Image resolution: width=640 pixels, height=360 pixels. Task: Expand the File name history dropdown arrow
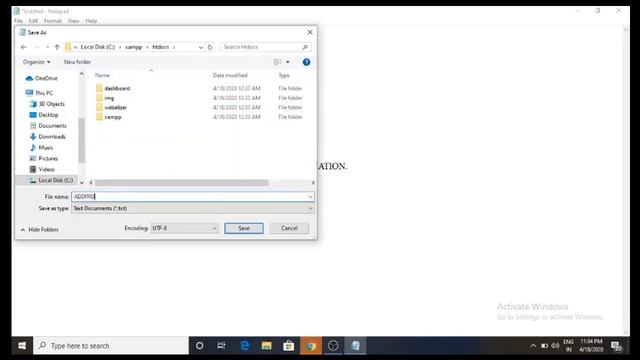(x=310, y=197)
